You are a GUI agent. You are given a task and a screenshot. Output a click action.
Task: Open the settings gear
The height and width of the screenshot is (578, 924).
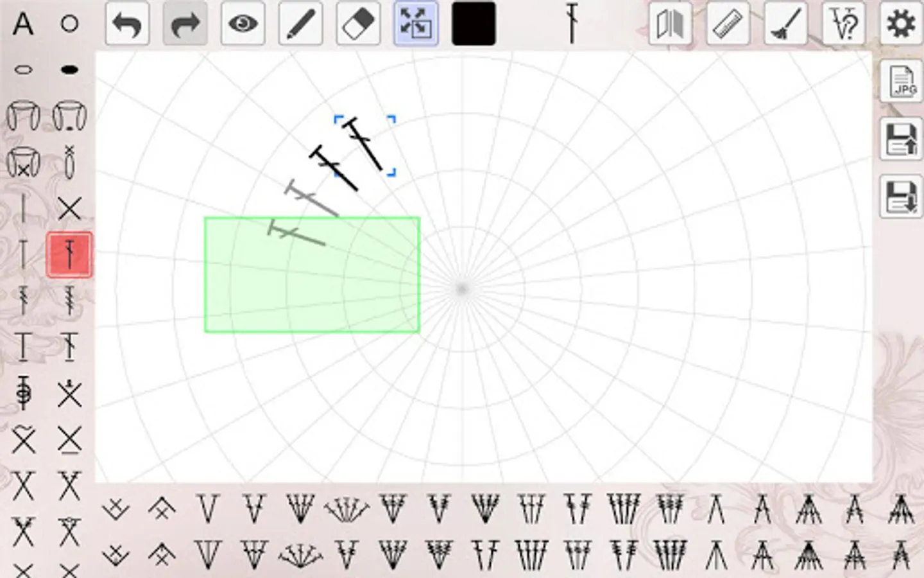tap(900, 24)
